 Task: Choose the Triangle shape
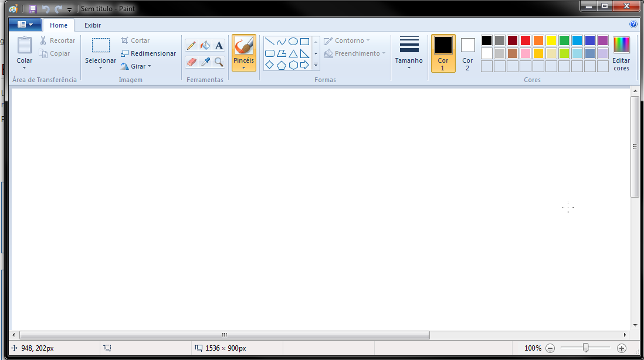point(293,53)
